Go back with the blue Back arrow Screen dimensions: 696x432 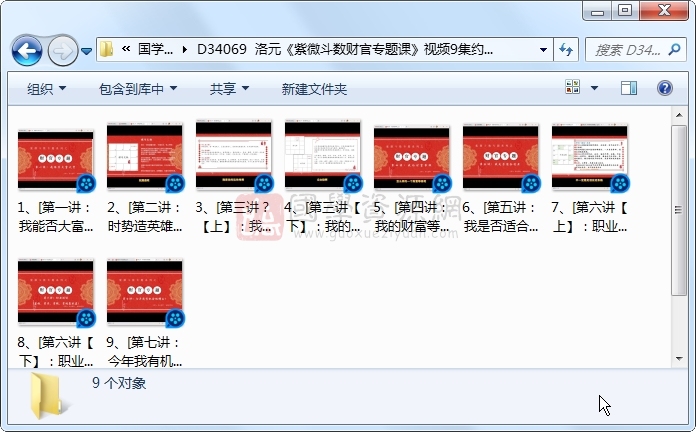27,51
